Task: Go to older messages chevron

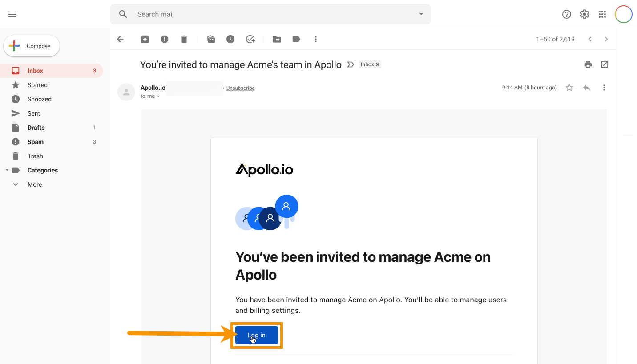Action: tap(606, 39)
